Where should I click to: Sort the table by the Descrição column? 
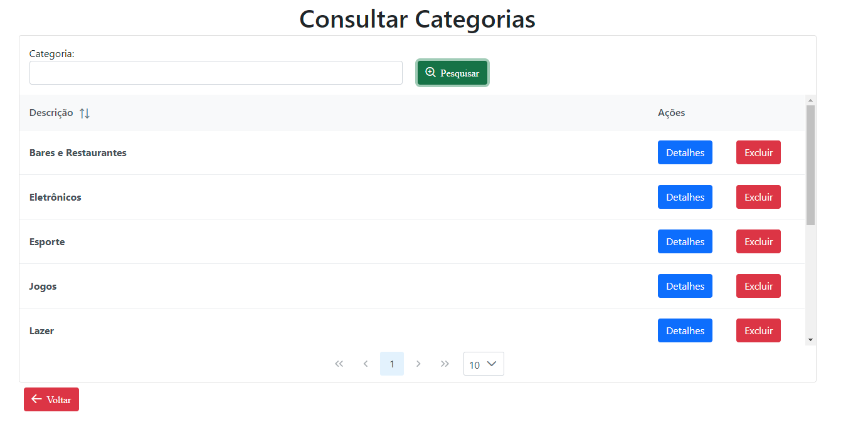click(60, 112)
